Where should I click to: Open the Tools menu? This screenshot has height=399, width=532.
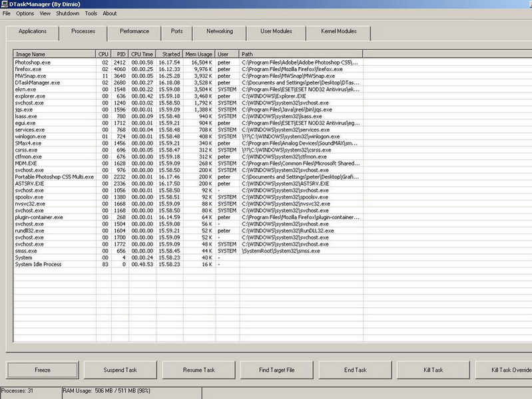91,13
